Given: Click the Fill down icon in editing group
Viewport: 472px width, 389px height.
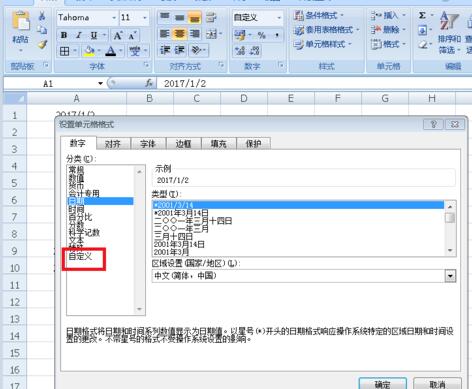Looking at the screenshot, I should point(422,31).
